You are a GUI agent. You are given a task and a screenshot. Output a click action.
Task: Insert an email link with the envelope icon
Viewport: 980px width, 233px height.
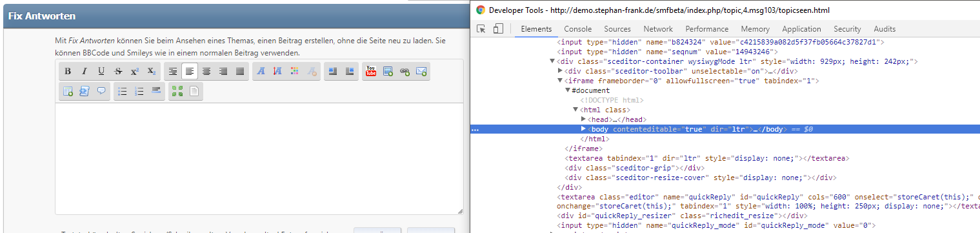[421, 72]
